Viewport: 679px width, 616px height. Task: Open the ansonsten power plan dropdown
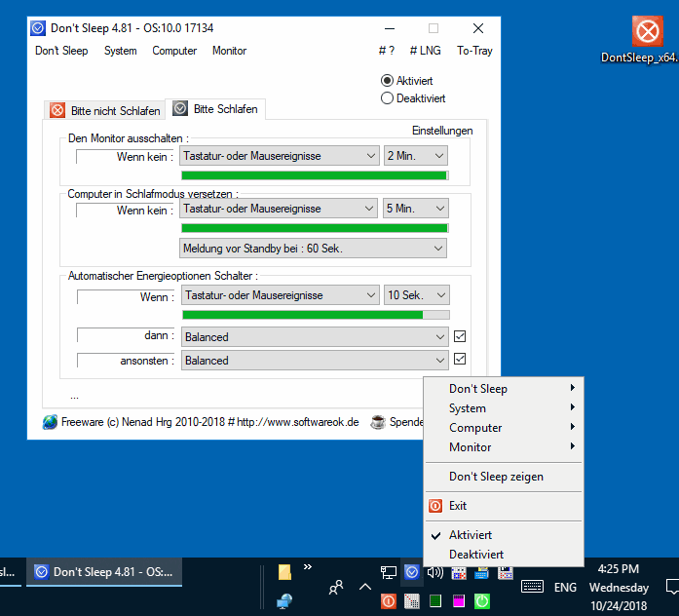click(315, 360)
